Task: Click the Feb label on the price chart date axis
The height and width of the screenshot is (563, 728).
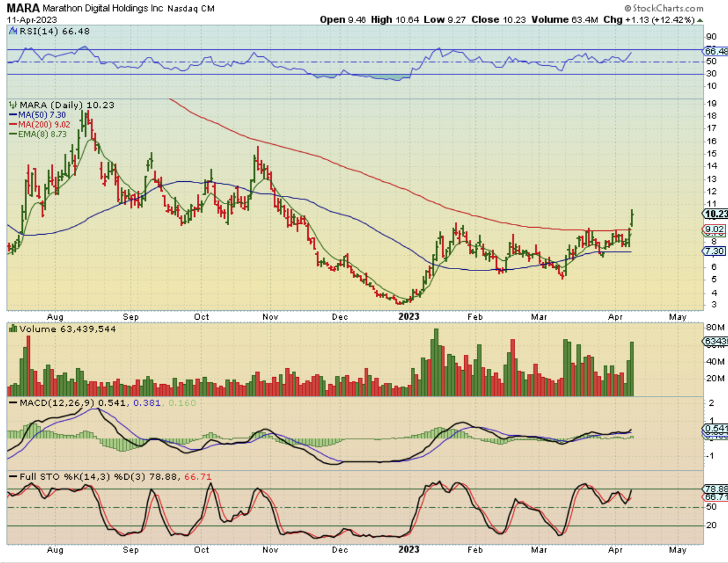Action: (x=475, y=317)
